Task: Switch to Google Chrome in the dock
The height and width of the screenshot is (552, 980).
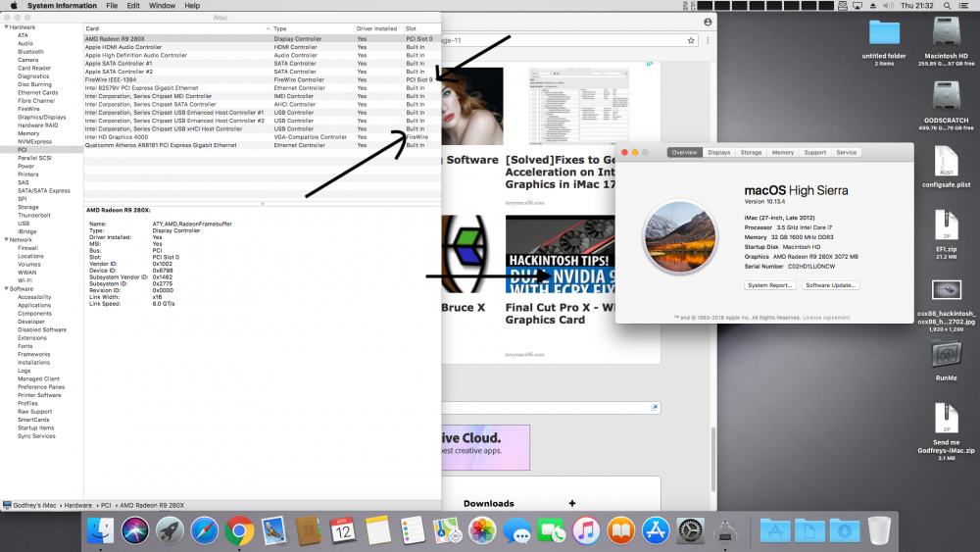Action: 239,531
